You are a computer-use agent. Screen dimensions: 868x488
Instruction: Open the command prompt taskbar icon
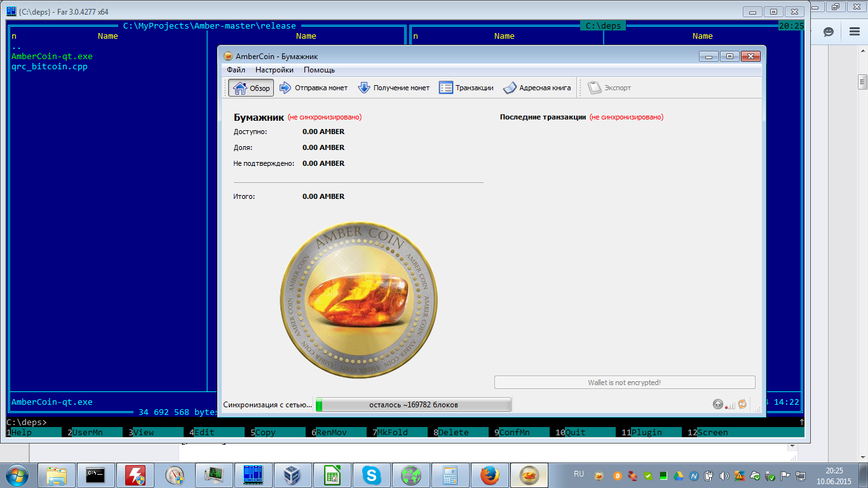point(96,475)
